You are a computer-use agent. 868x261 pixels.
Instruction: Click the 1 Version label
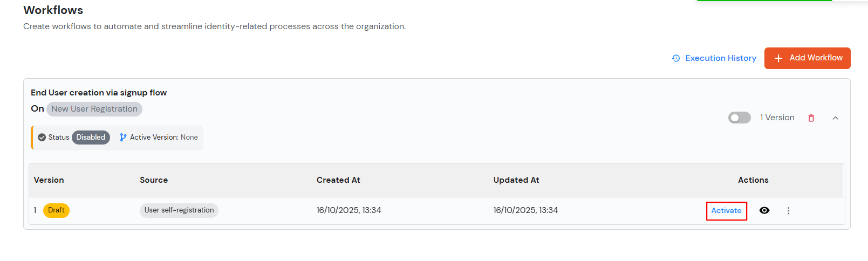tap(777, 118)
